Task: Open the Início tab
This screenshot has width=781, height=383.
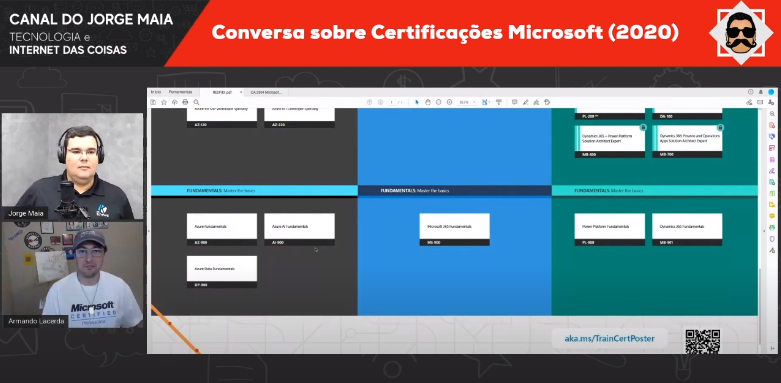Action: pyautogui.click(x=156, y=92)
